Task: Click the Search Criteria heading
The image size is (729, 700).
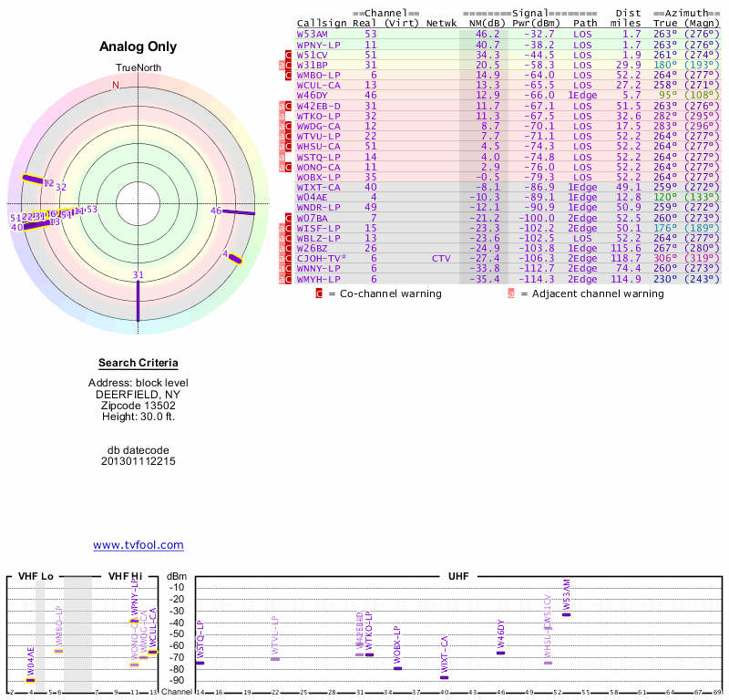Action: 138,363
